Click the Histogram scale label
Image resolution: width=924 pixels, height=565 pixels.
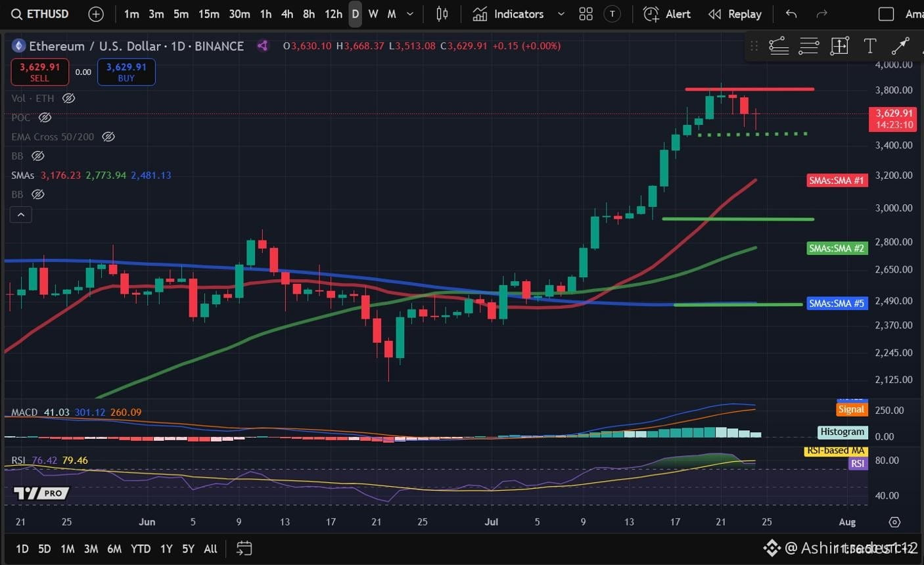tap(843, 432)
